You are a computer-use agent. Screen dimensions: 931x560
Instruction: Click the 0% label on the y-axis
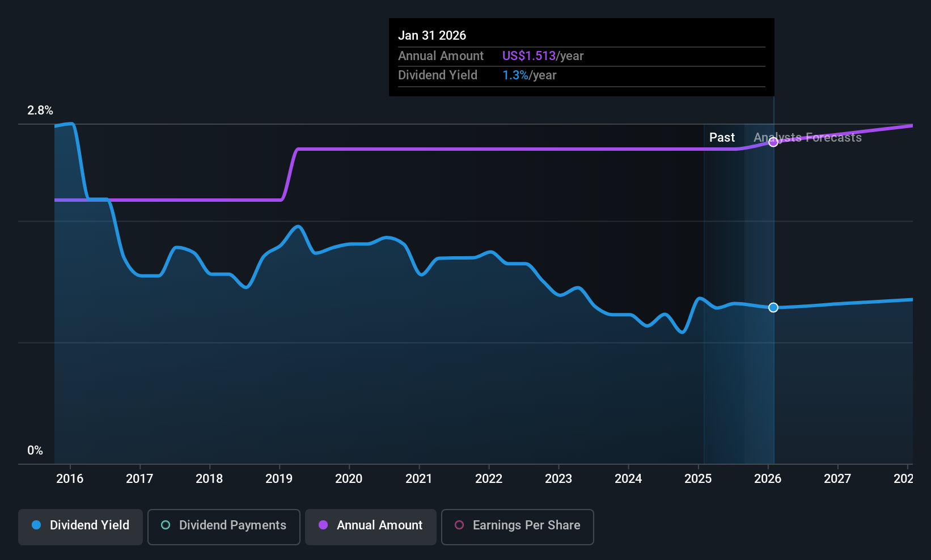point(35,450)
